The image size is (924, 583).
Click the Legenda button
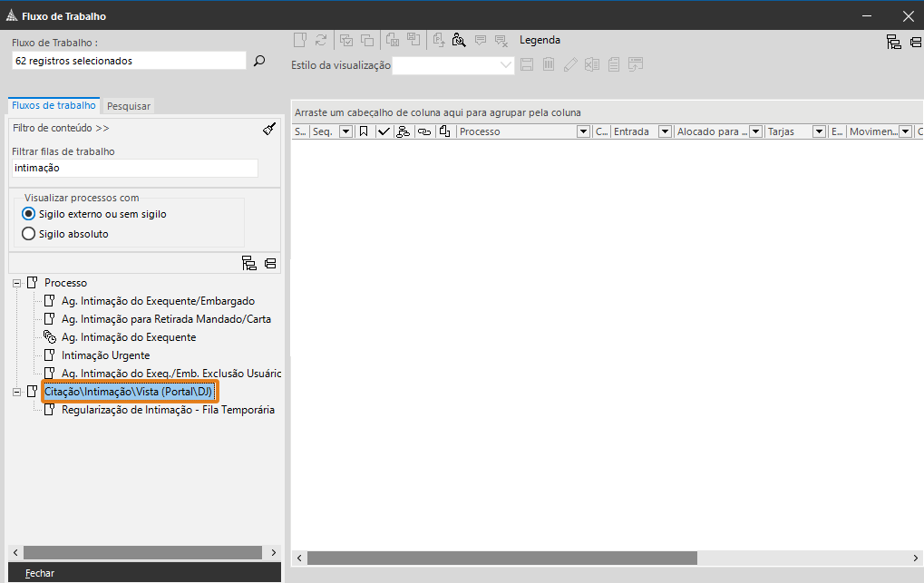click(540, 40)
